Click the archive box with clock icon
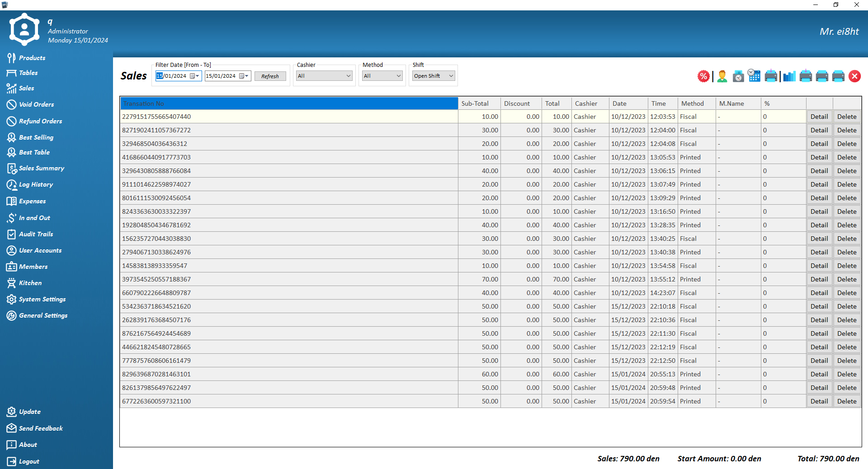 (738, 76)
